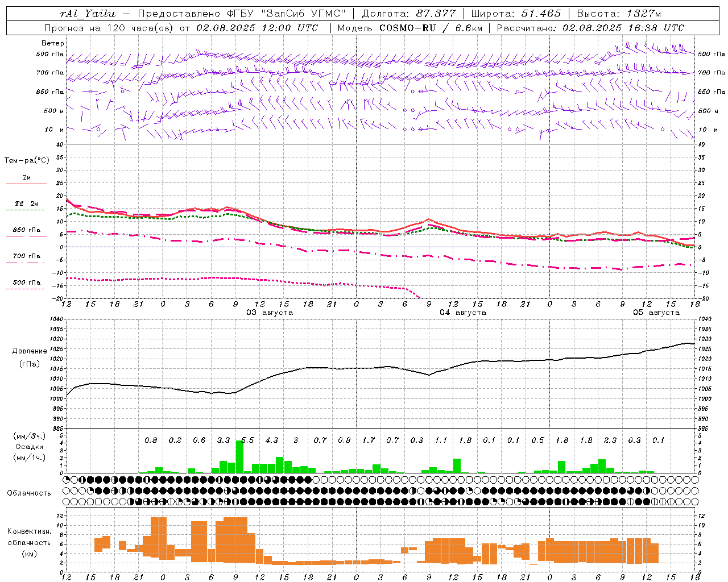Click the 1.1 three-hour precipitation value
This screenshot has width=728, height=582.
[x=441, y=440]
